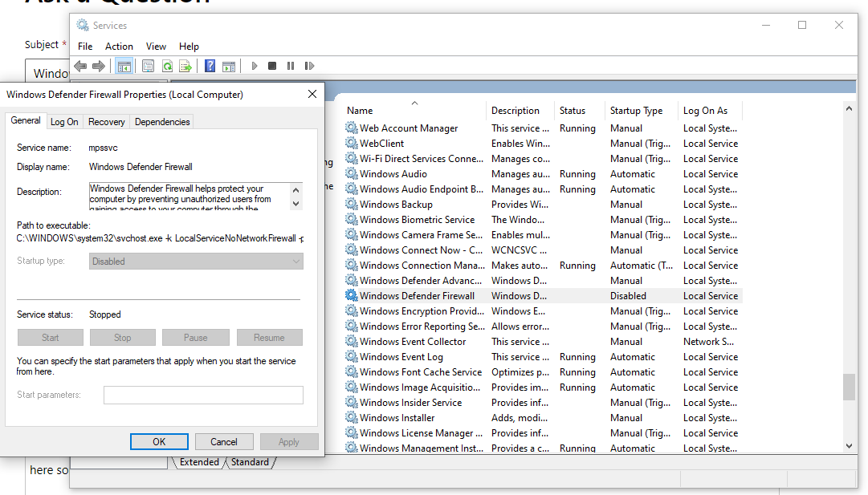This screenshot has width=868, height=495.
Task: Click gear icon beside Windows Event Collector
Action: tap(351, 341)
